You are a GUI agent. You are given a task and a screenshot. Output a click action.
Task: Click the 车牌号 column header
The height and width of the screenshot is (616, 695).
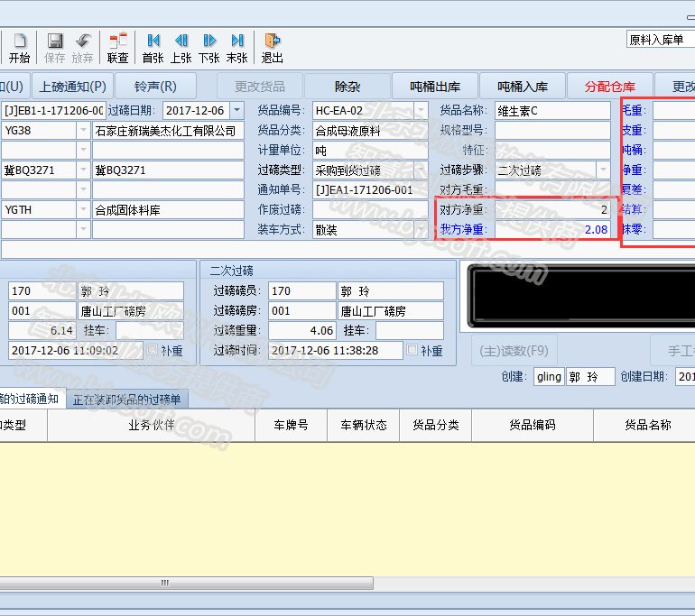[291, 425]
